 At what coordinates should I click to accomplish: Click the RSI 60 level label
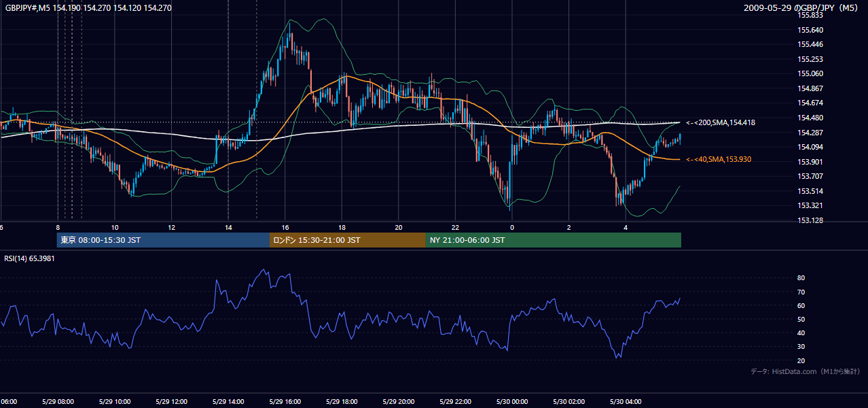[801, 305]
